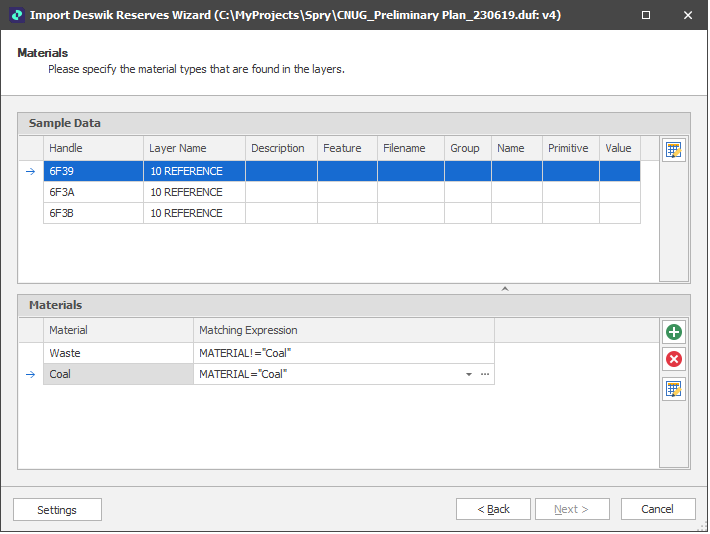Click the ellipsis button in Coal expression

tap(485, 374)
